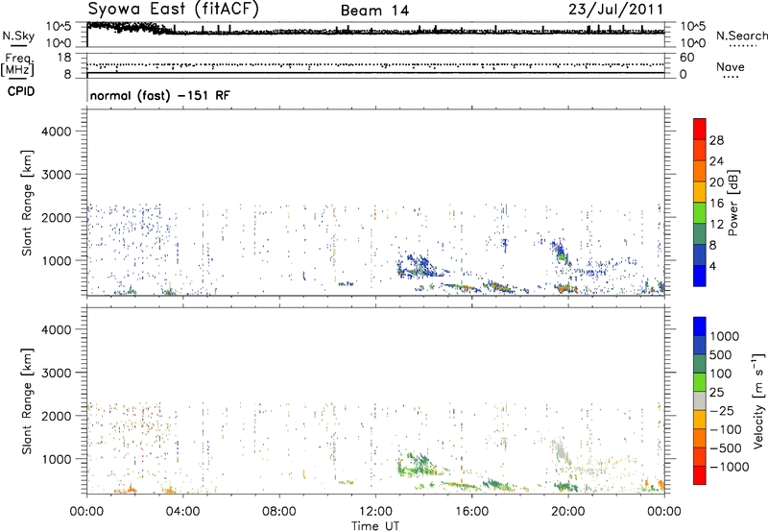Click the '04:00' time tick label
The width and height of the screenshot is (768, 532).
(182, 512)
